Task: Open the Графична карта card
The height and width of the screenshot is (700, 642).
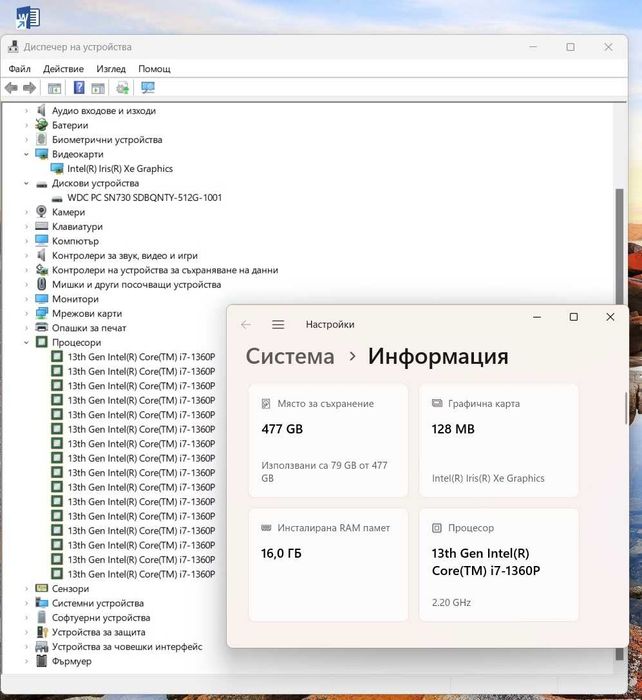Action: pyautogui.click(x=499, y=440)
